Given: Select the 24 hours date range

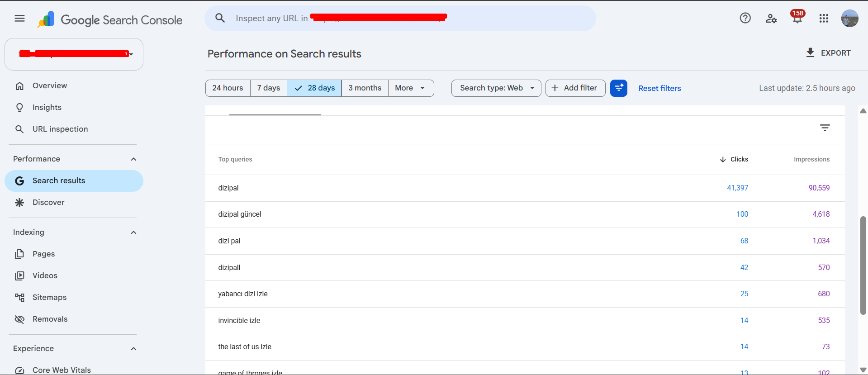Looking at the screenshot, I should 228,88.
